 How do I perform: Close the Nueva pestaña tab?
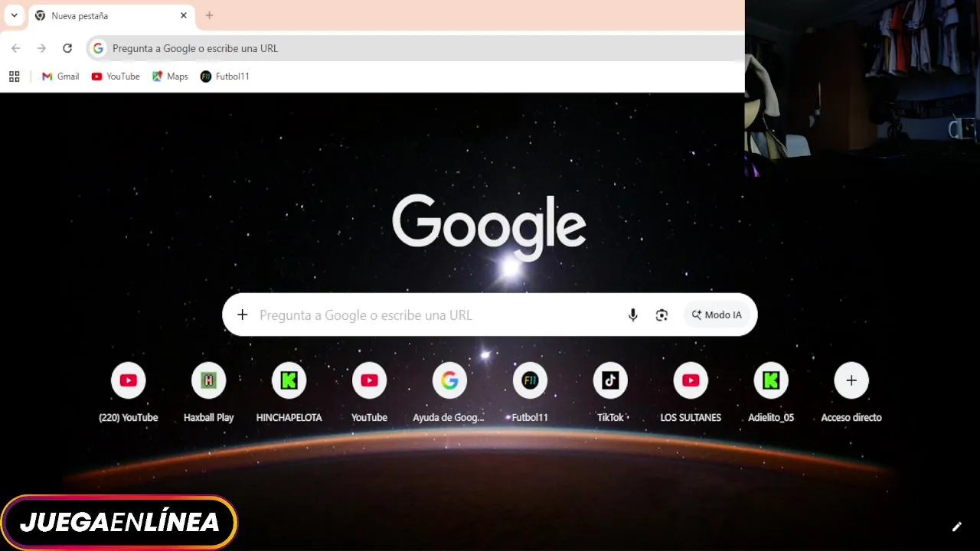[x=183, y=15]
